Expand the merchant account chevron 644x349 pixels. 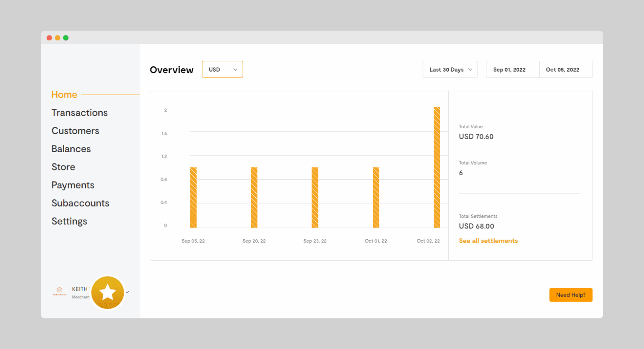coord(127,292)
